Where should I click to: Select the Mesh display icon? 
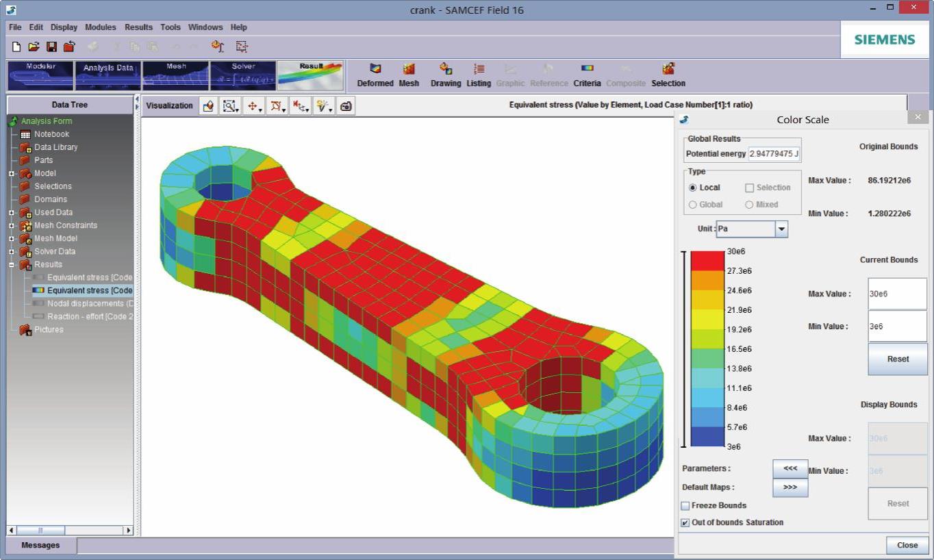click(409, 69)
